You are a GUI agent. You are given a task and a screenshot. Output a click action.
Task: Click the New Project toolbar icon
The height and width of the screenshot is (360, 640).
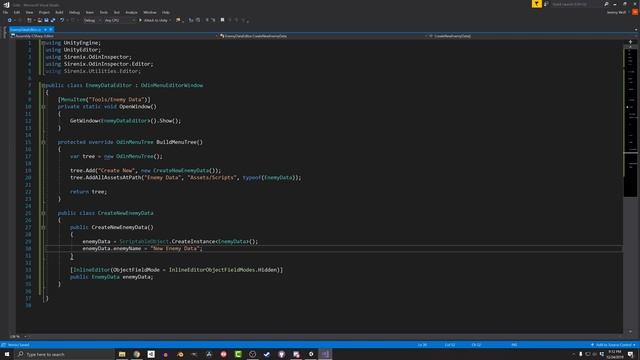[x=29, y=20]
